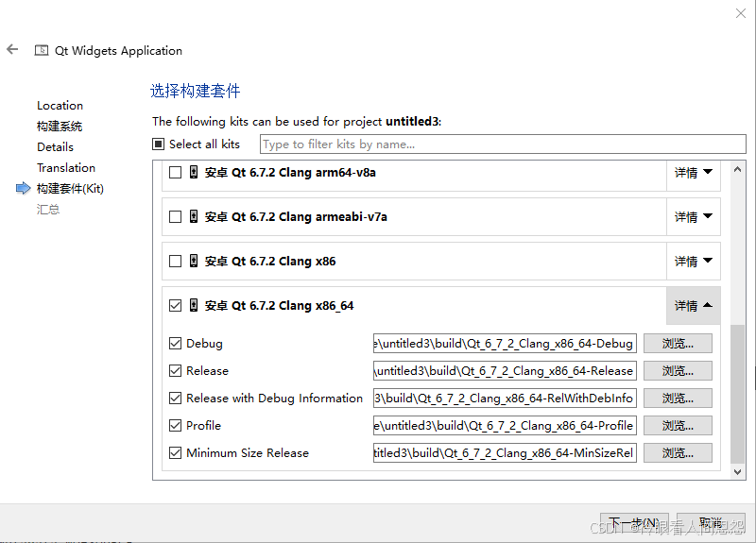The image size is (756, 543).
Task: Uncheck the Clang x86_64 kit checkbox
Action: (175, 305)
